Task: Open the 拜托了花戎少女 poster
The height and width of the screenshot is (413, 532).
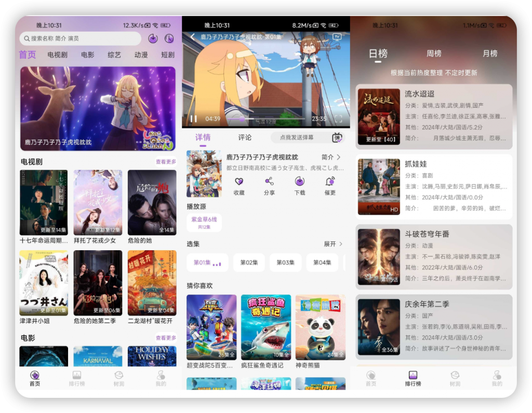Action: (98, 202)
